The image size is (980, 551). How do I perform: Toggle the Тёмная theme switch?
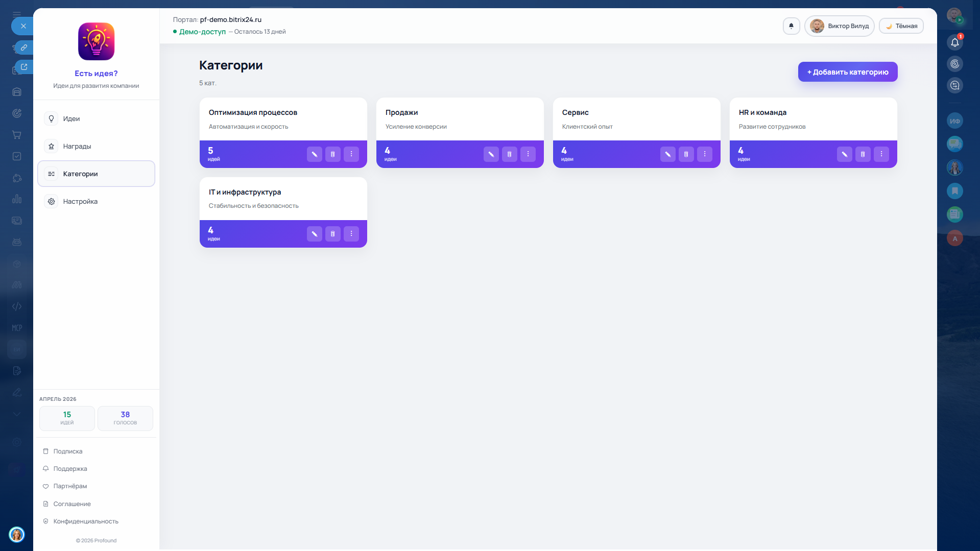click(901, 26)
